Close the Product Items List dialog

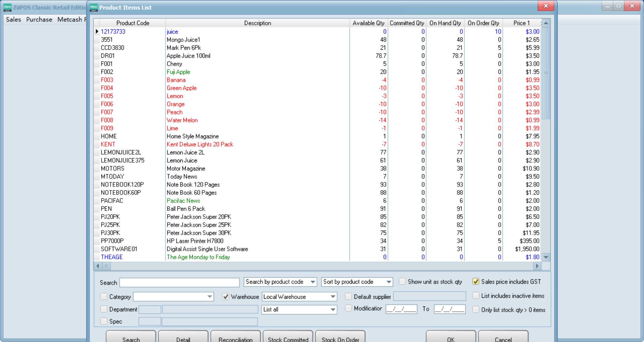point(546,6)
